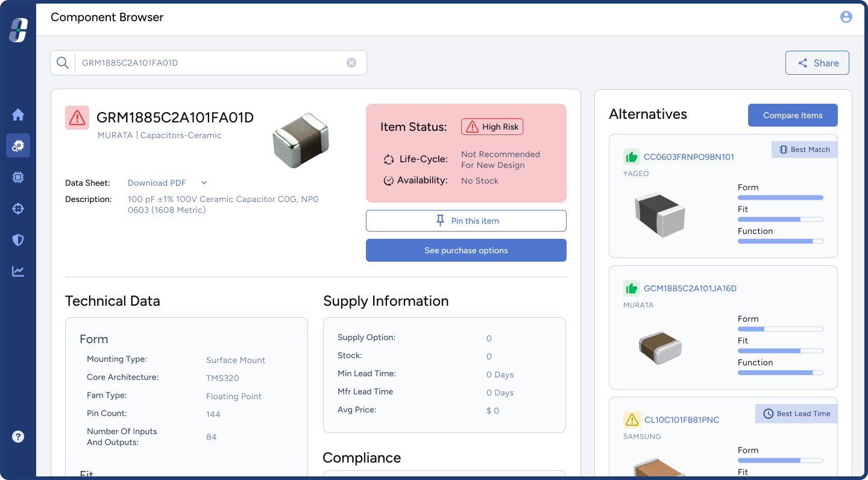Open the Home page from the sidebar

(x=18, y=115)
